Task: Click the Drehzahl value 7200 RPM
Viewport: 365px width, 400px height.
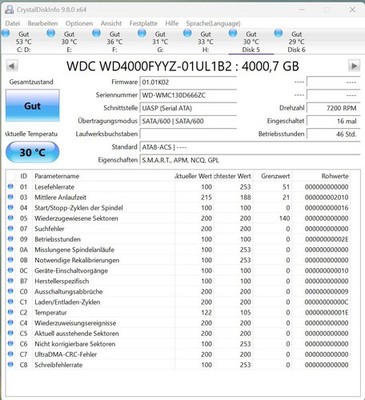Action: click(x=333, y=108)
